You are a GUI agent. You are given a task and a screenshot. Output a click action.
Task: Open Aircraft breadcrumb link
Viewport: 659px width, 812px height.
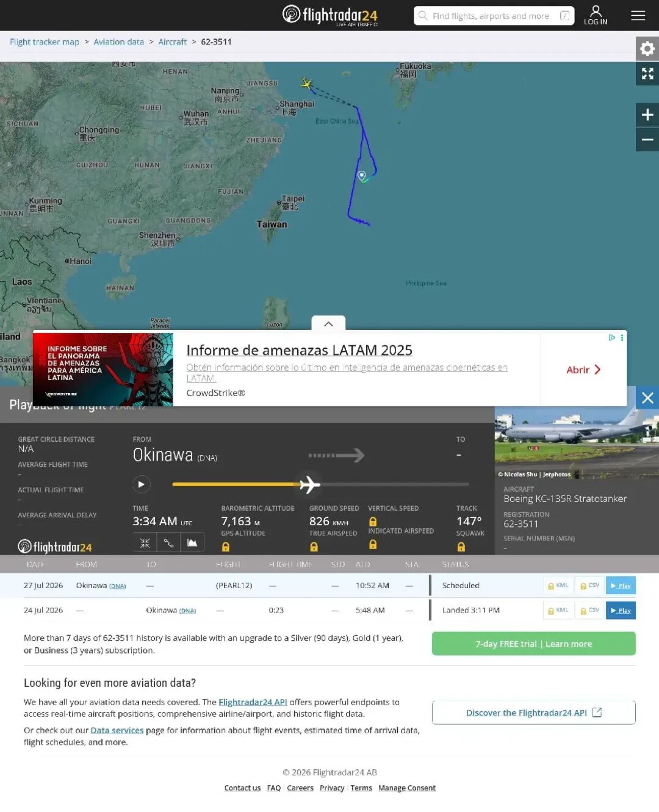pyautogui.click(x=173, y=41)
